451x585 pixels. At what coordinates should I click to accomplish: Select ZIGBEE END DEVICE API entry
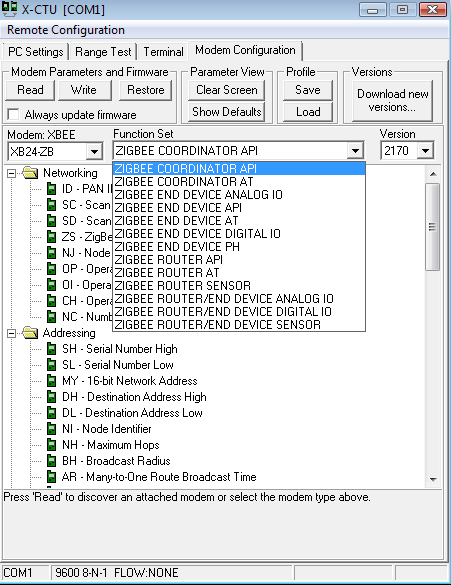point(239,208)
